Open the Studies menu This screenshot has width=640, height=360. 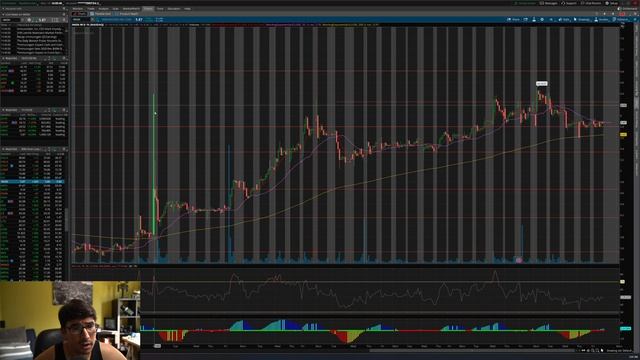click(601, 20)
